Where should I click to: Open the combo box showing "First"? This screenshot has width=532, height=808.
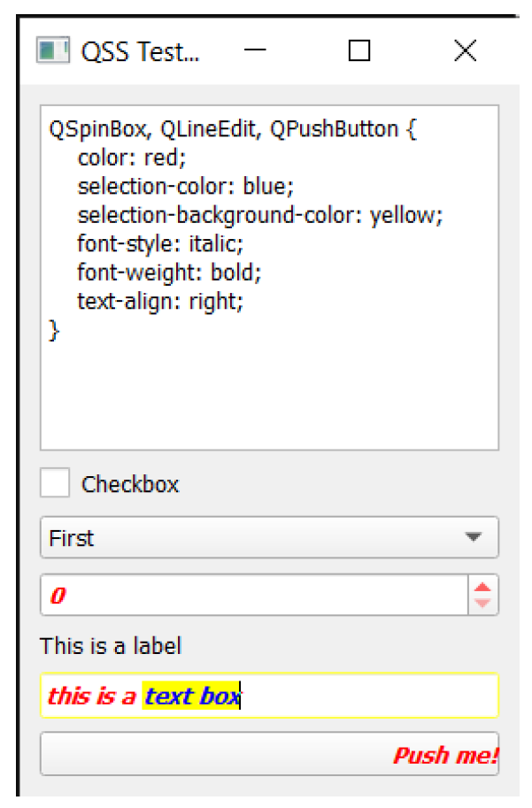[269, 537]
